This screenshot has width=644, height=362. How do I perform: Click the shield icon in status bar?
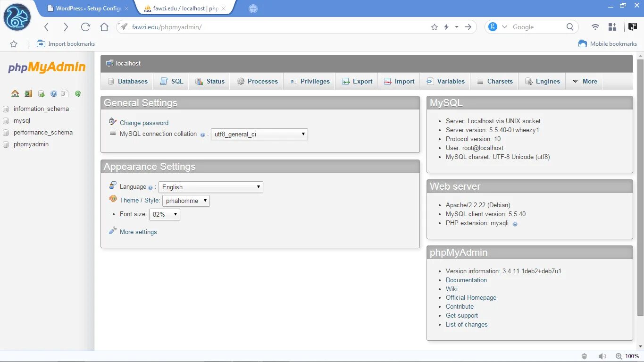[585, 356]
